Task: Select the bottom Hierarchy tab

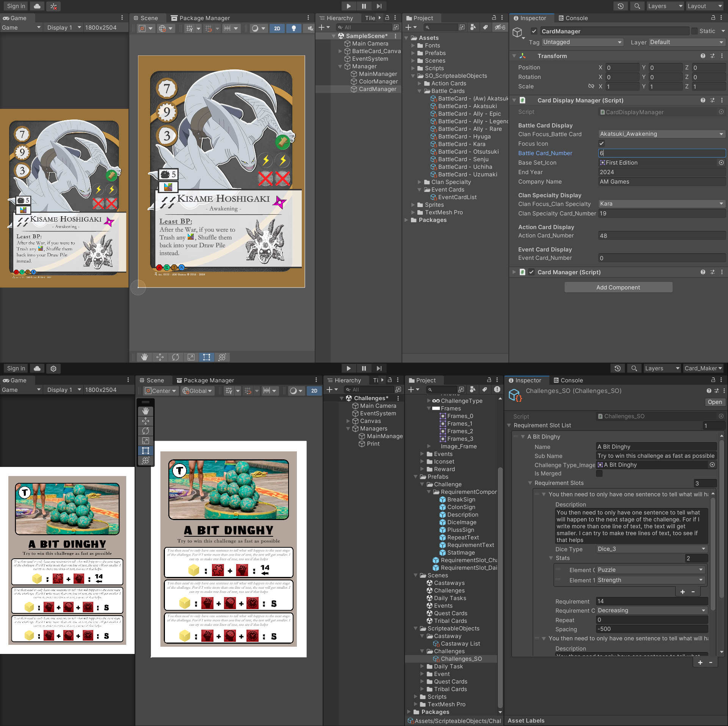Action: coord(344,380)
